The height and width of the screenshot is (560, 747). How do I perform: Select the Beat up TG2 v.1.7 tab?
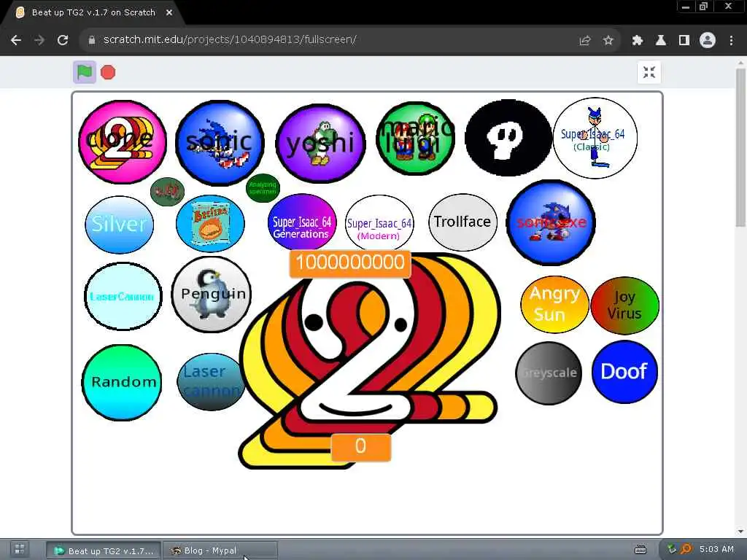pyautogui.click(x=93, y=13)
